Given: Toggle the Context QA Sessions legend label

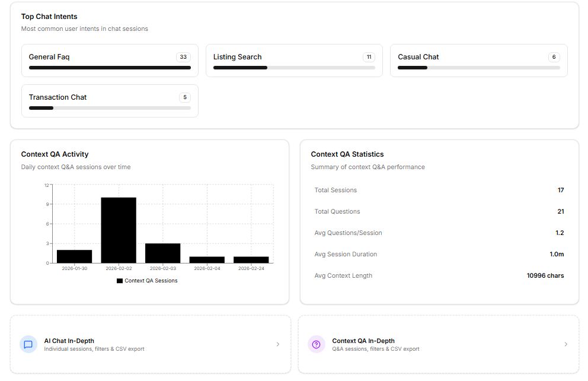Looking at the screenshot, I should point(151,281).
